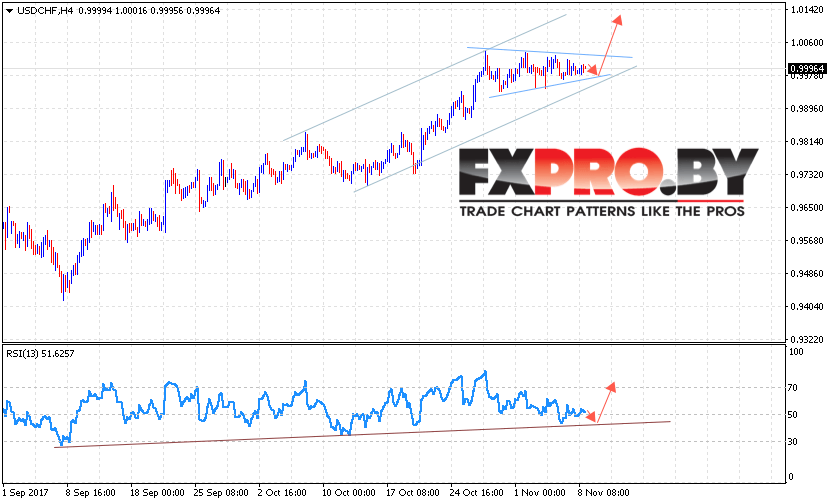Click the 8 Sep 16:00 time label
Viewport: 828px width, 504px height.
(90, 493)
